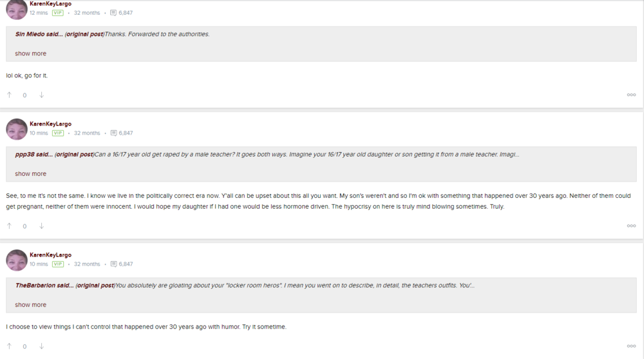Upvote the "view things with humor" post
The height and width of the screenshot is (359, 644).
click(x=9, y=346)
